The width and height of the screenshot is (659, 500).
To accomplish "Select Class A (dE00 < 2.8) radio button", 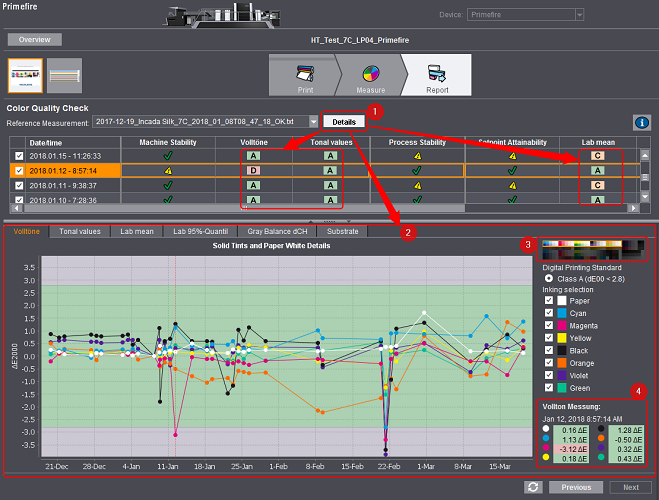I will (548, 279).
